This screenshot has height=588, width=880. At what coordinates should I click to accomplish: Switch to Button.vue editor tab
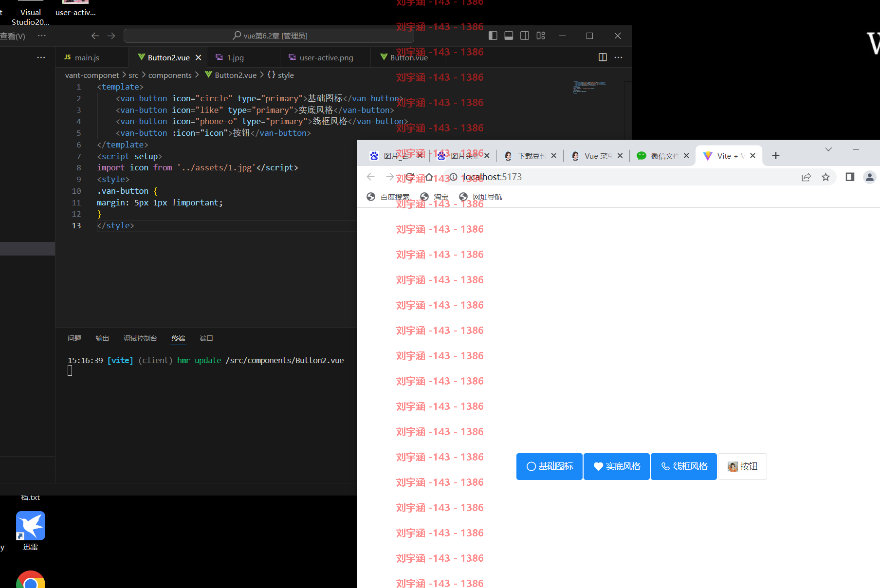point(409,57)
